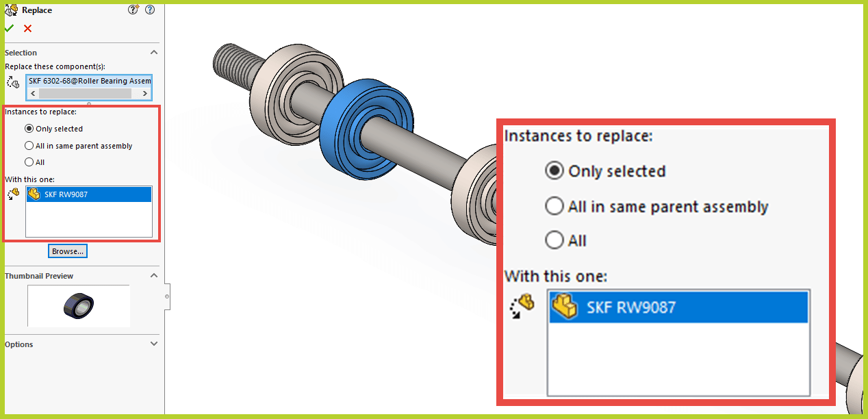This screenshot has width=868, height=419.
Task: Expand the Options section
Action: coord(154,344)
